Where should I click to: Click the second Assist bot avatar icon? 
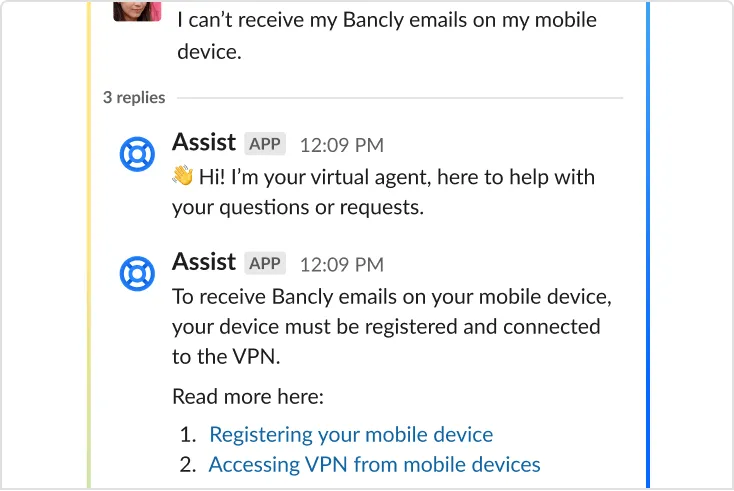pos(138,273)
